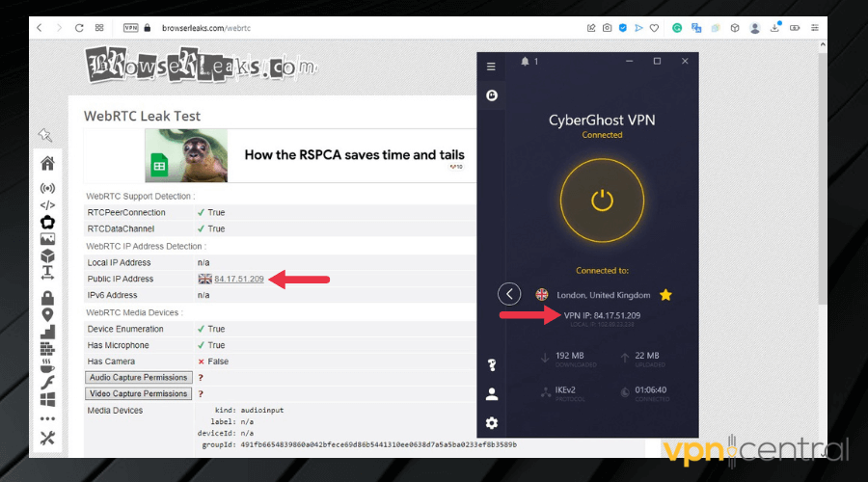
Task: Open CyberGhost account profile icon
Action: tap(492, 393)
